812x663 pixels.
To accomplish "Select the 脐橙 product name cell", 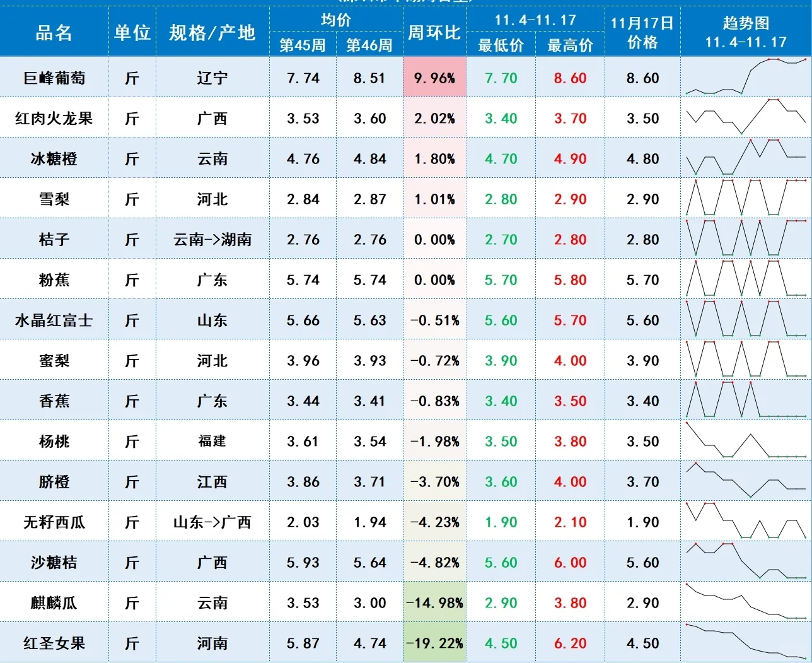I will tap(54, 482).
